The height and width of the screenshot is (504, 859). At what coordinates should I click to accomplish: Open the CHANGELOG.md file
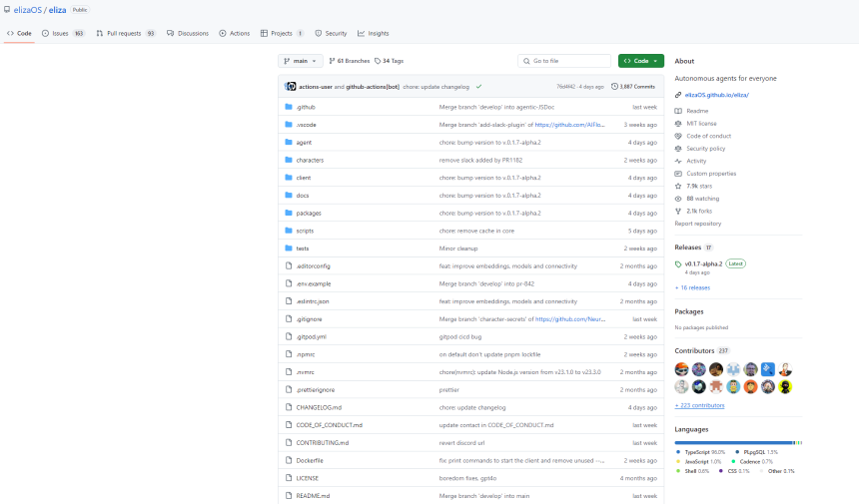tap(319, 407)
